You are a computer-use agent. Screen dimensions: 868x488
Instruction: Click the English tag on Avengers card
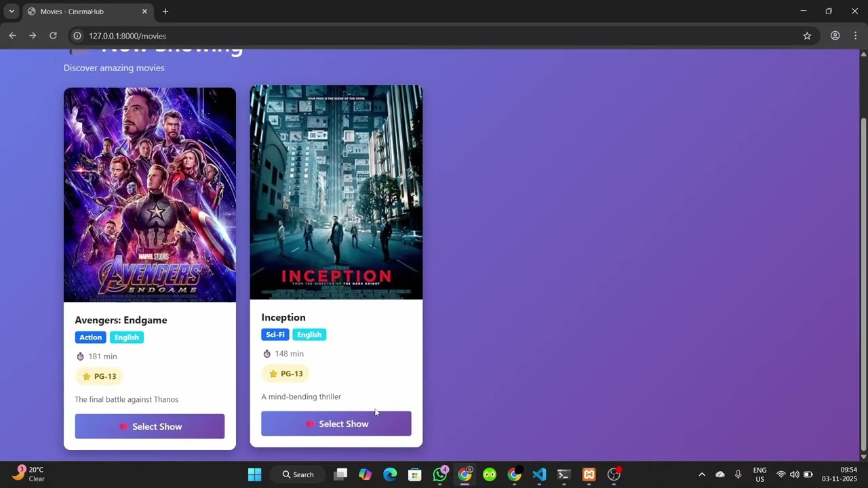click(127, 338)
